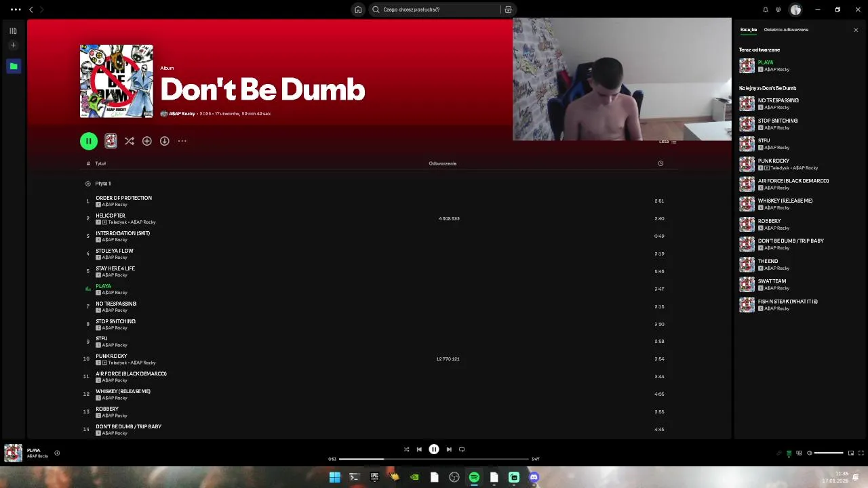
Task: Toggle lyrics microphone icon
Action: coord(778,453)
